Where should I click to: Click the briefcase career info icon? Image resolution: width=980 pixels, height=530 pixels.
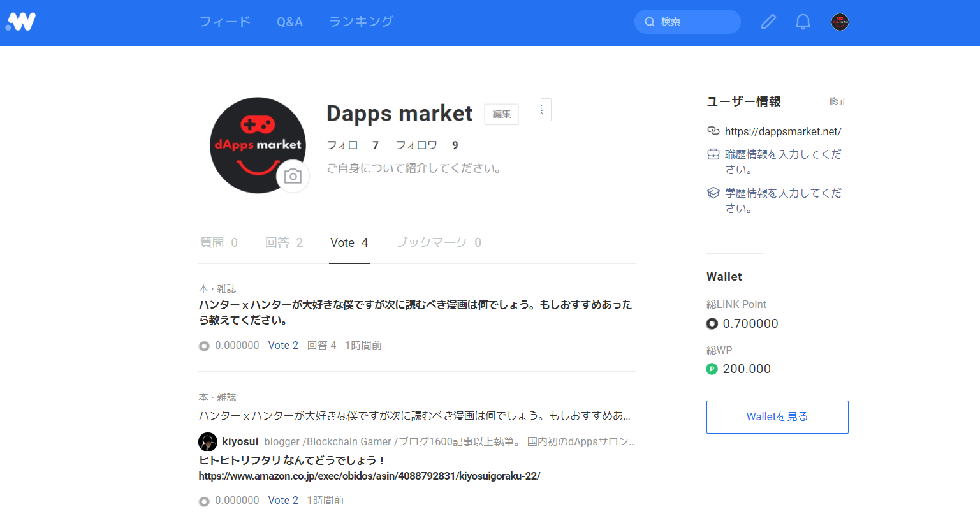click(x=713, y=154)
